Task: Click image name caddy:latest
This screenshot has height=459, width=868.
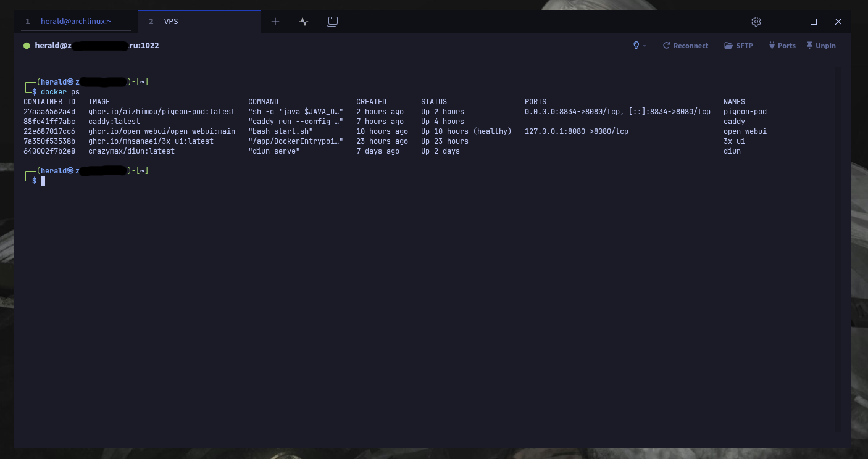Action: (114, 122)
